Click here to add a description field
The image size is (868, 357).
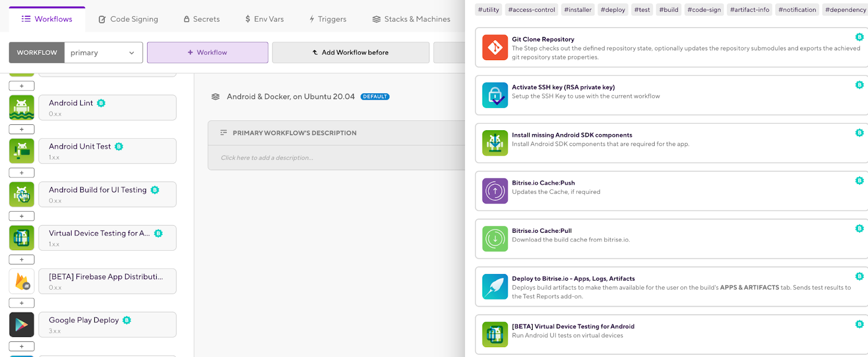tap(336, 158)
